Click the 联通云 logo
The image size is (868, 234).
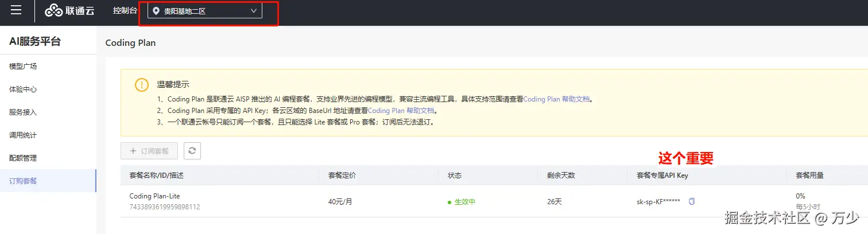(69, 11)
